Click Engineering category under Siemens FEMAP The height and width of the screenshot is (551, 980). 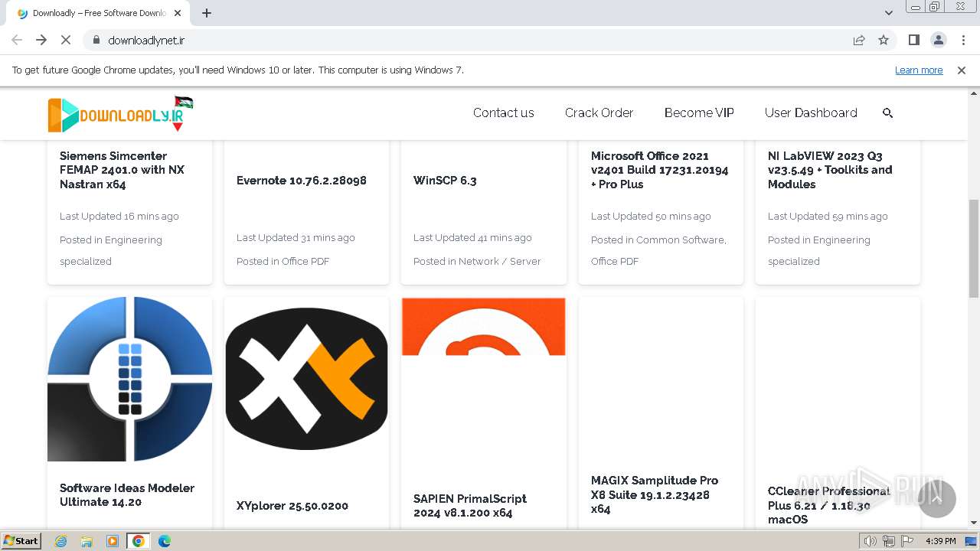click(111, 250)
